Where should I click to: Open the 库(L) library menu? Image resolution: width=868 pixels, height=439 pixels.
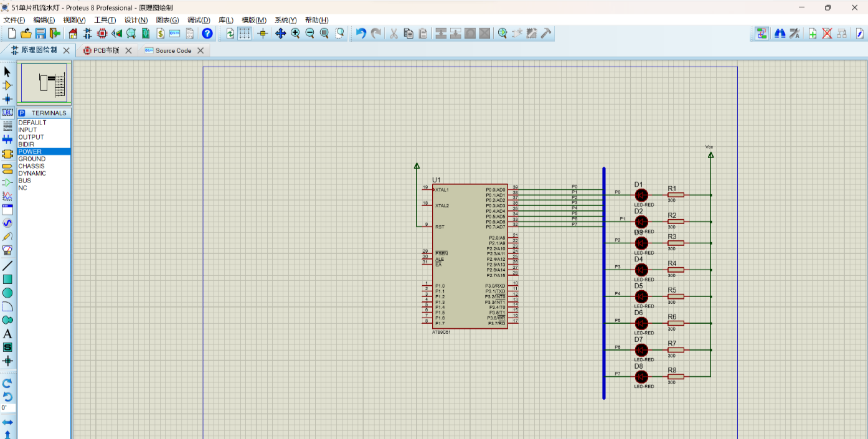coord(225,20)
